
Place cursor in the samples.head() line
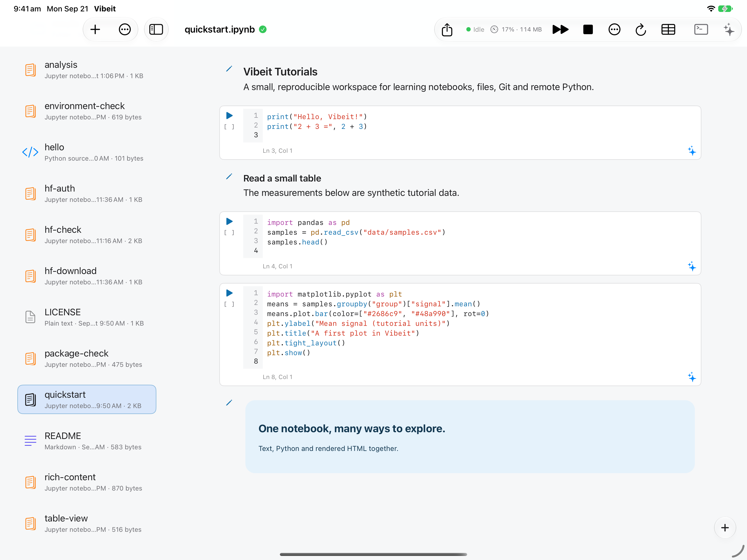click(297, 242)
